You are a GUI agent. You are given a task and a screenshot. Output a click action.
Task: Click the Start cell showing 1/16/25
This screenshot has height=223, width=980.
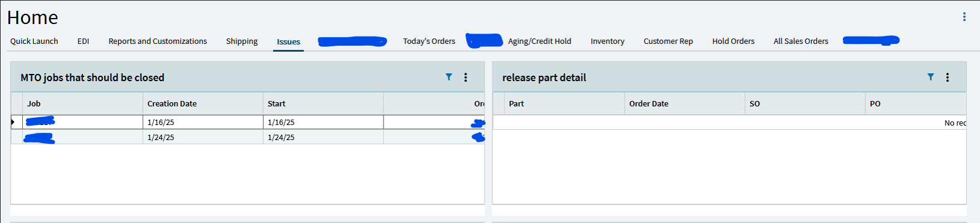[323, 122]
